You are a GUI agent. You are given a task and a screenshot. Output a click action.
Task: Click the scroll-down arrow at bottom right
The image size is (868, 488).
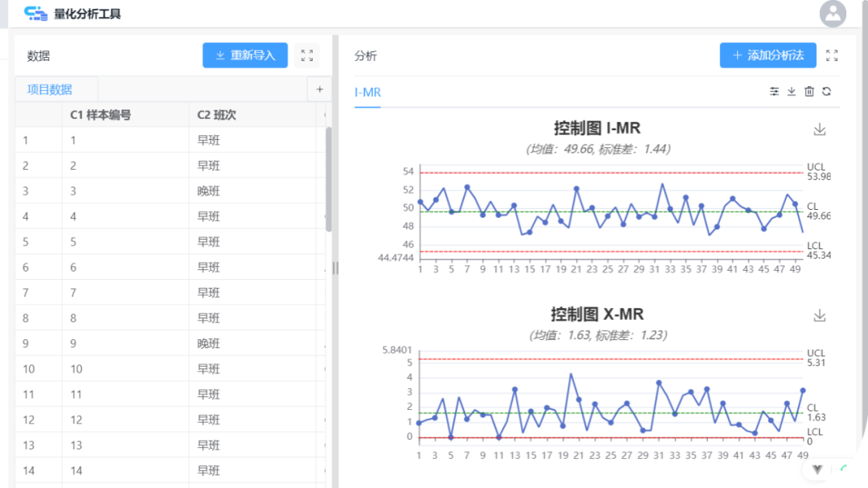click(x=817, y=470)
